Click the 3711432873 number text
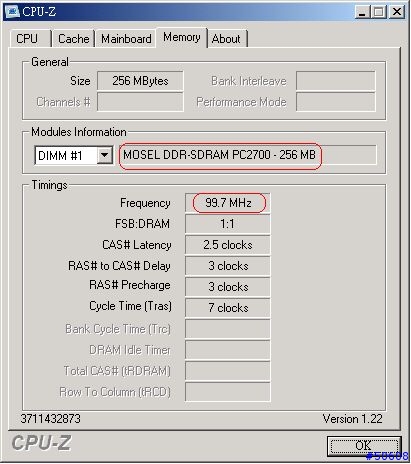Image resolution: width=411 pixels, height=464 pixels. pyautogui.click(x=51, y=419)
